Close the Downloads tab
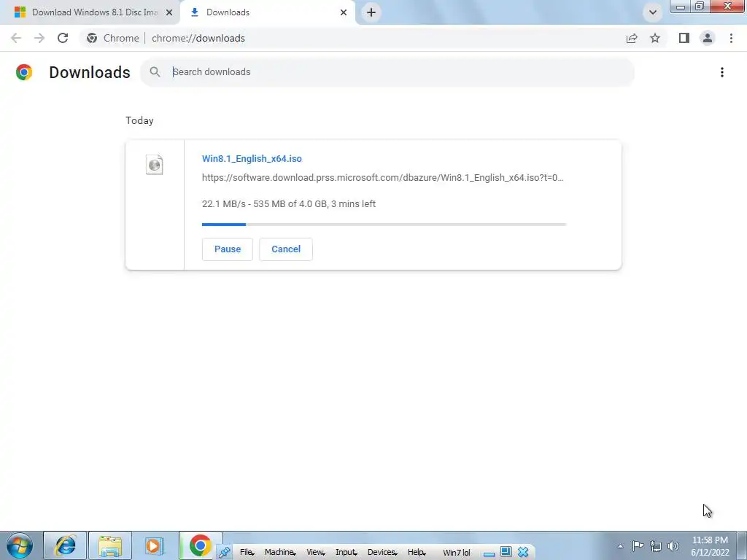 click(344, 12)
